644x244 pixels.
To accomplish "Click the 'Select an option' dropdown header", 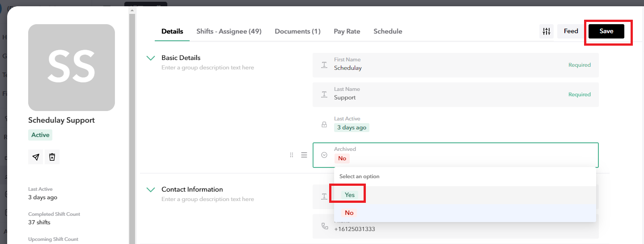I will point(359,176).
